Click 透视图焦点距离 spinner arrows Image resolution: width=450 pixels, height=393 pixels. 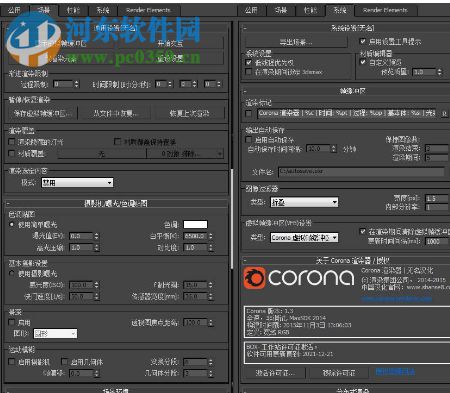(211, 322)
